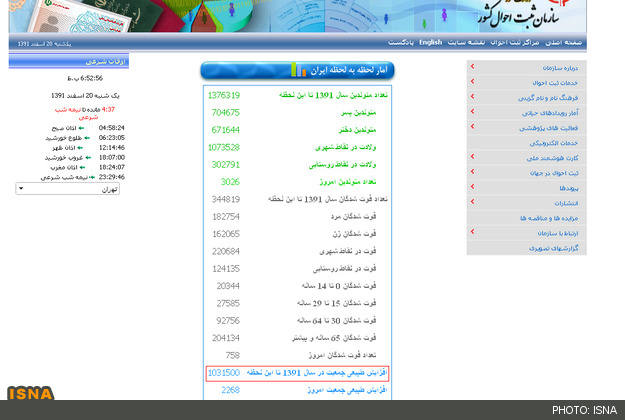Expand the arrow beside فعالیت های پژوهشی
The width and height of the screenshot is (625, 420).
(472, 127)
